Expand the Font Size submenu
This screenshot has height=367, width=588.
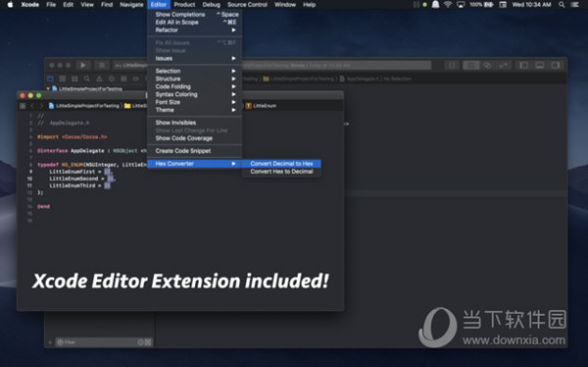pos(194,102)
